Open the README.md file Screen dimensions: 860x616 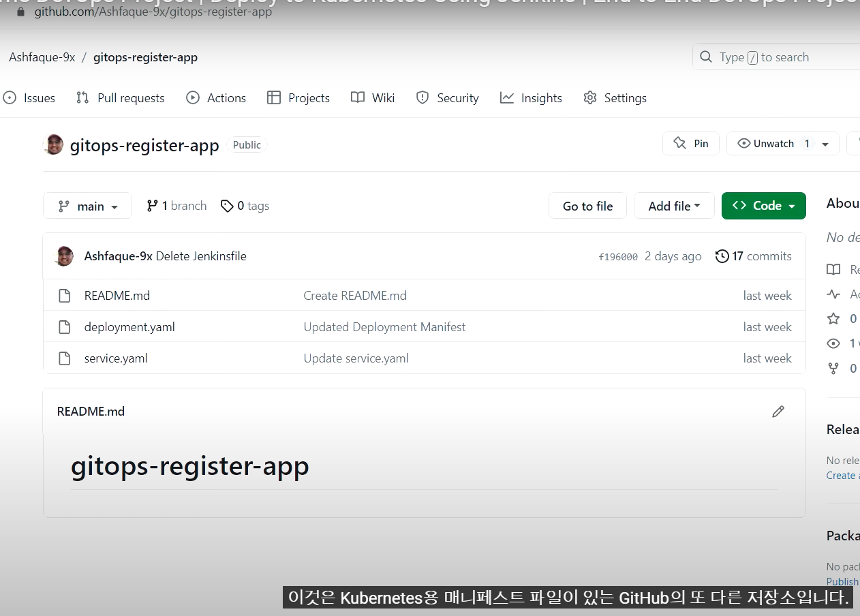(x=117, y=296)
